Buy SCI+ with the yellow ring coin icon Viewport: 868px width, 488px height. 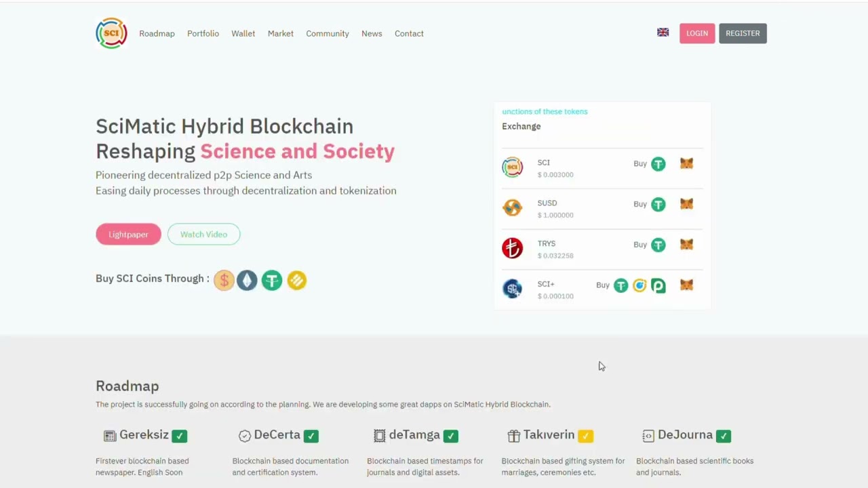639,286
